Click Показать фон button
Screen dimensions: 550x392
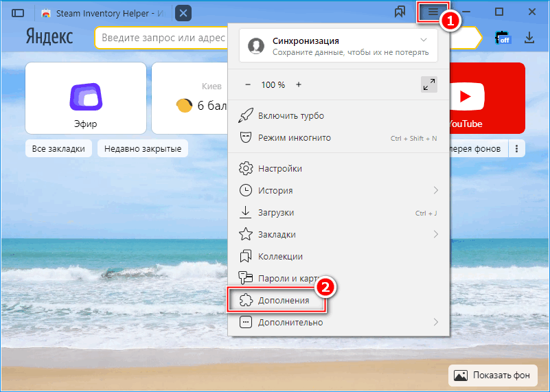click(492, 376)
